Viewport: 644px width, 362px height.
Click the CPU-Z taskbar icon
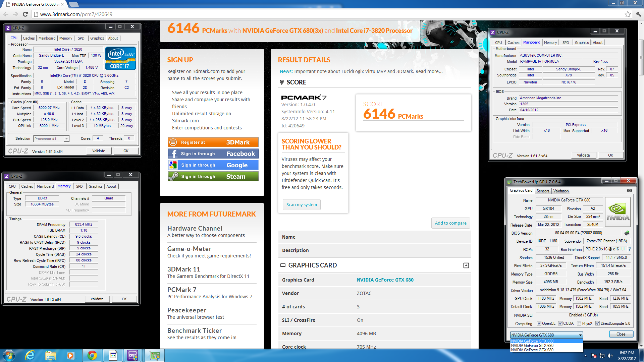click(x=133, y=356)
